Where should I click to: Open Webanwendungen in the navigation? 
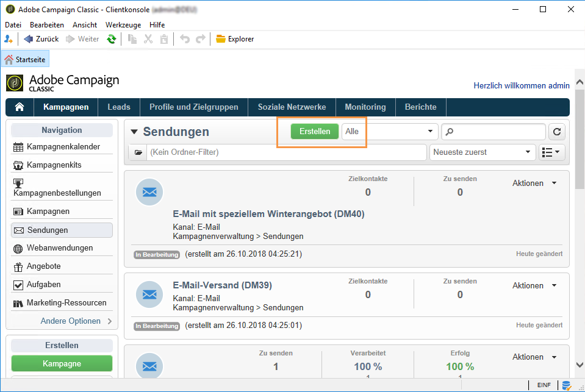click(x=62, y=248)
